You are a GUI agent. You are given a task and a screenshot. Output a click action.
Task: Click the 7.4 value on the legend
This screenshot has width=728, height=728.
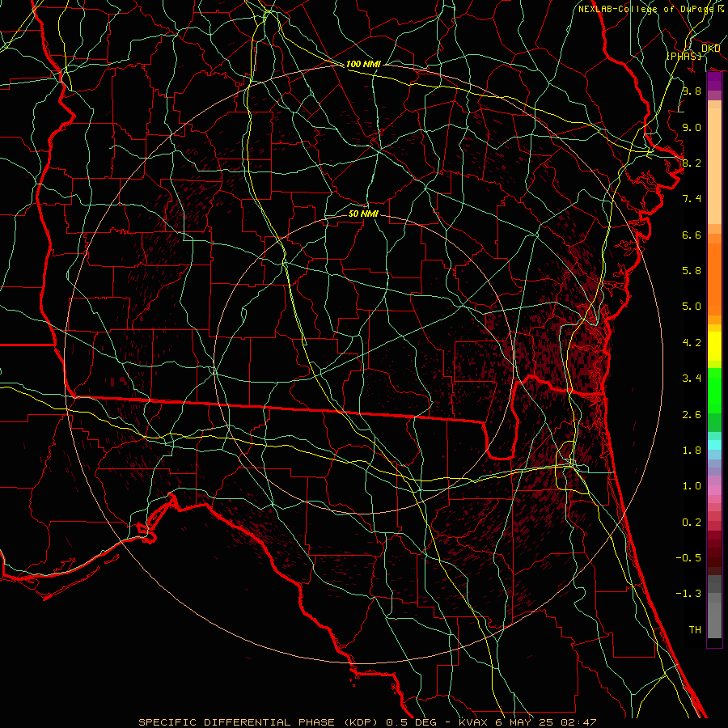point(692,199)
